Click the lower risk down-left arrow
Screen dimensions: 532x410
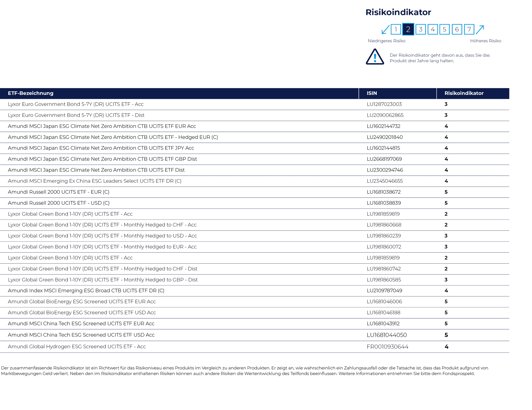tap(385, 29)
